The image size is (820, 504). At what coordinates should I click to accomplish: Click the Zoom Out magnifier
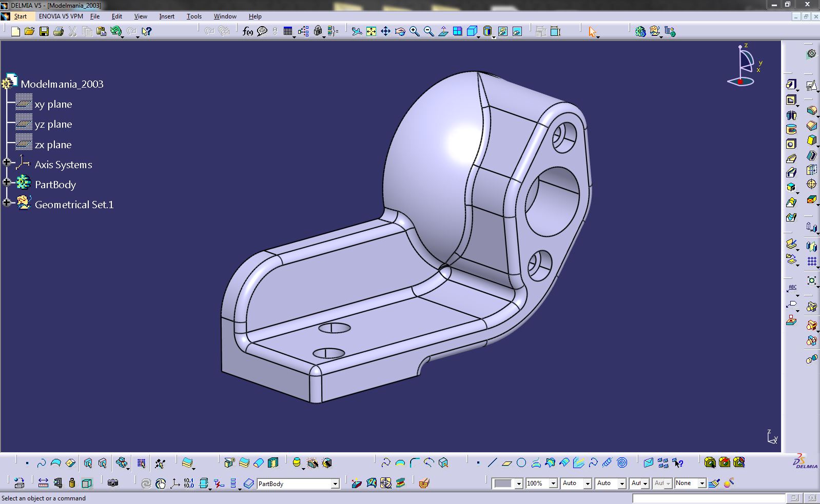coord(428,32)
